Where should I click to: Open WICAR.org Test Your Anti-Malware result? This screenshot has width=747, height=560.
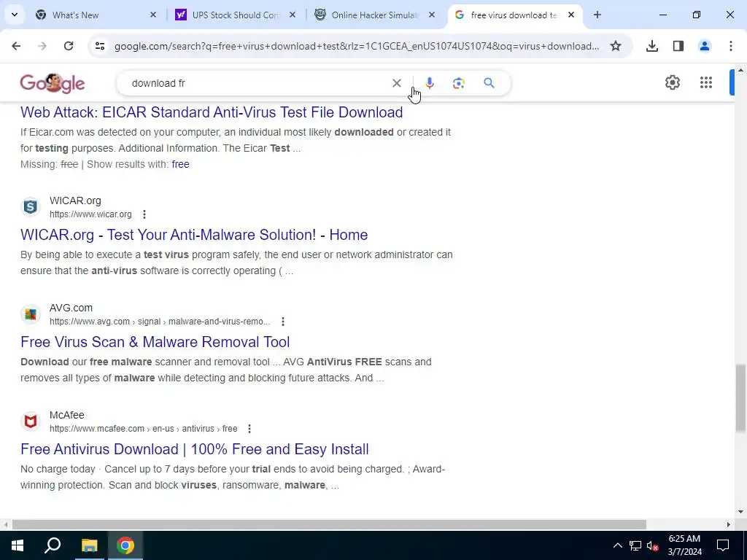[194, 235]
